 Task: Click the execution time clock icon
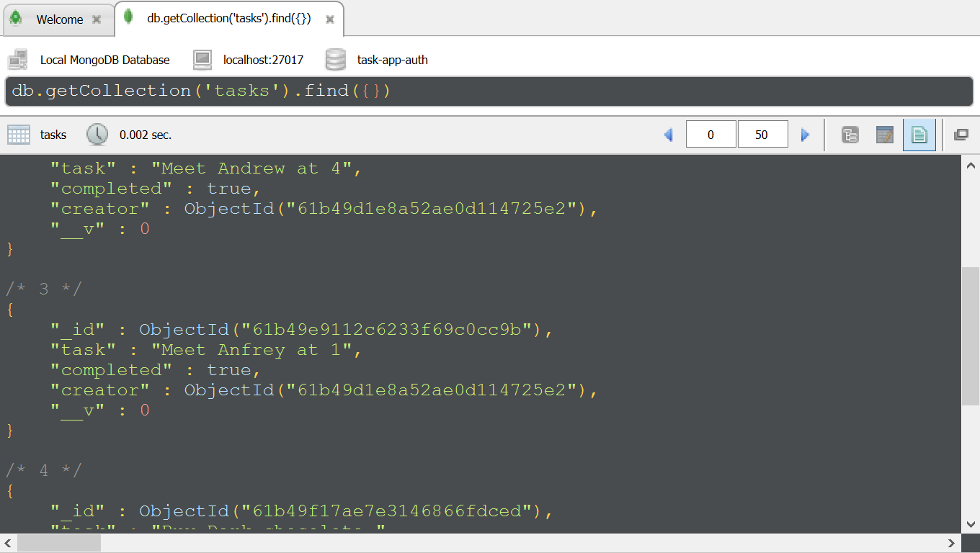pyautogui.click(x=97, y=135)
